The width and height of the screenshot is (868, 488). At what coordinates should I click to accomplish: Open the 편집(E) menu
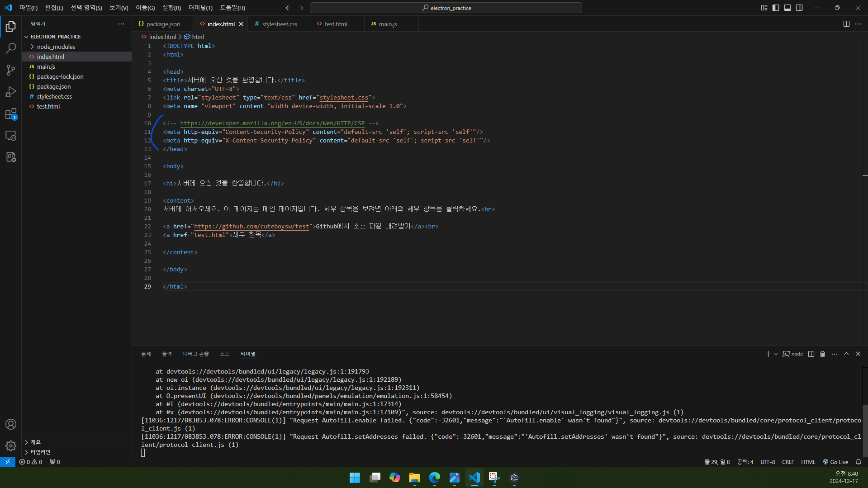pyautogui.click(x=54, y=8)
